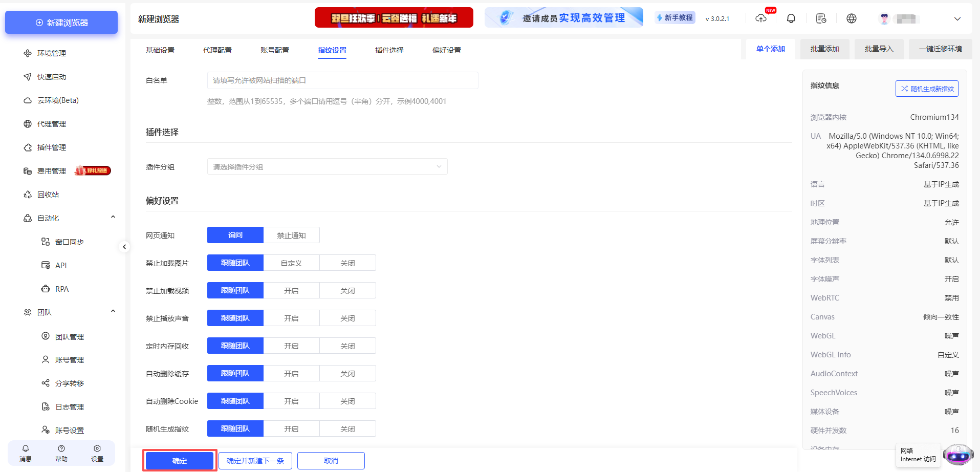
Task: Open the RPA automation tool
Action: click(61, 289)
